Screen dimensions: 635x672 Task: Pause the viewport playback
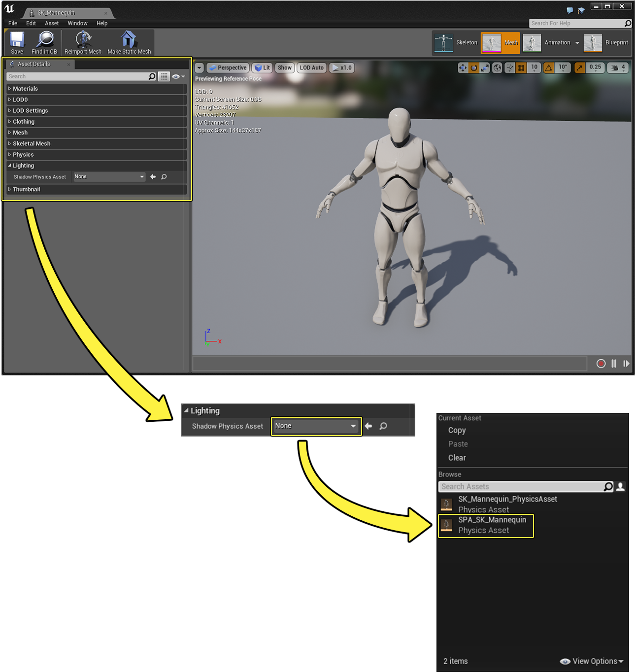(x=613, y=364)
